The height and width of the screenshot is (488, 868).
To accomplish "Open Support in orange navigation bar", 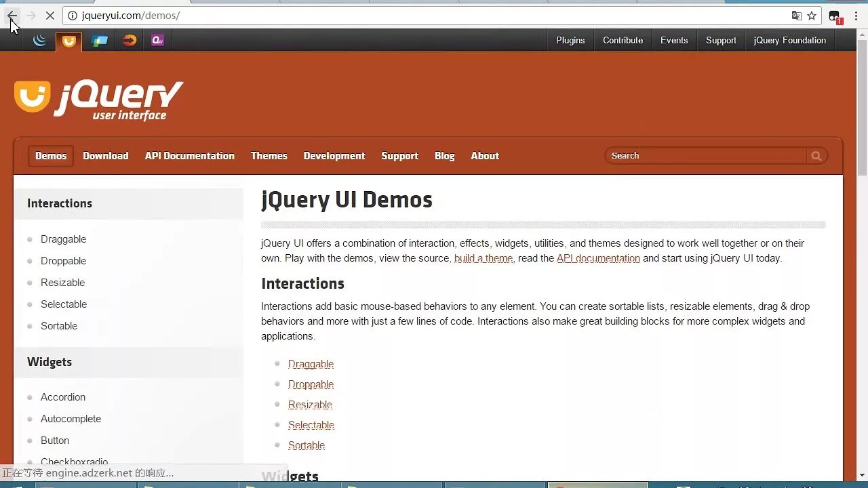I will point(399,156).
